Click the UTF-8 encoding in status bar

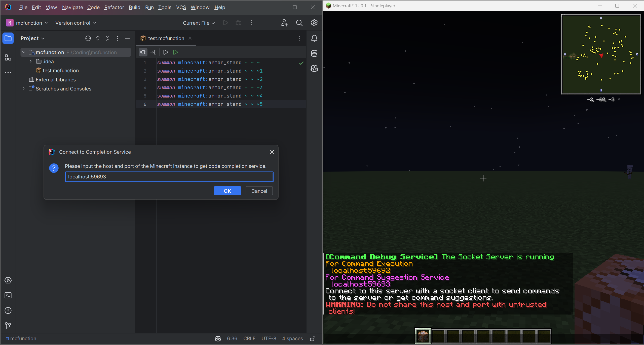tap(269, 339)
